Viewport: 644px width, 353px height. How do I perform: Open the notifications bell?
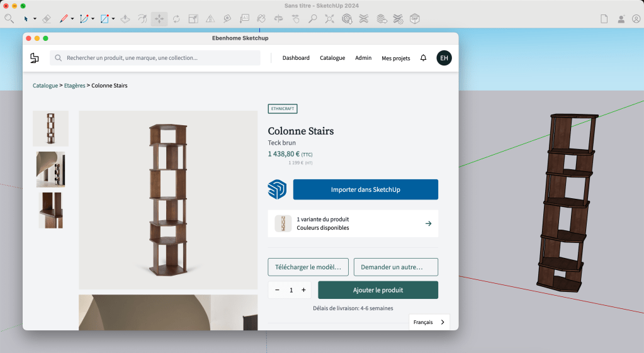tap(424, 58)
